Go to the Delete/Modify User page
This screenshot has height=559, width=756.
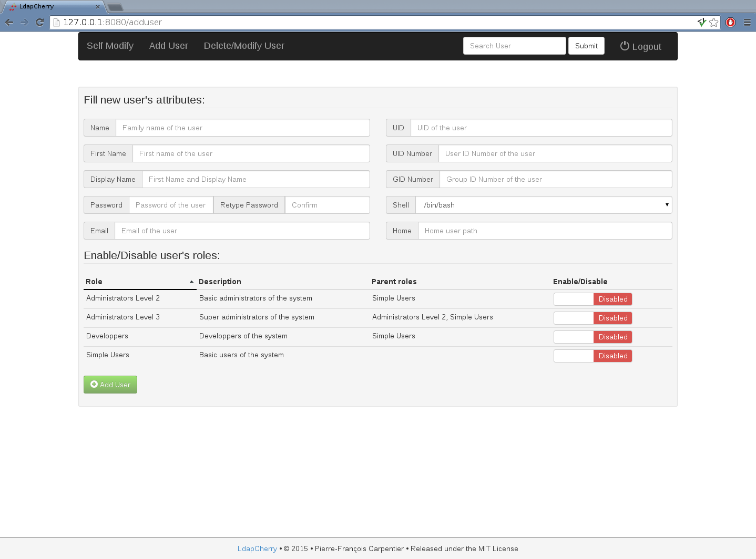244,46
